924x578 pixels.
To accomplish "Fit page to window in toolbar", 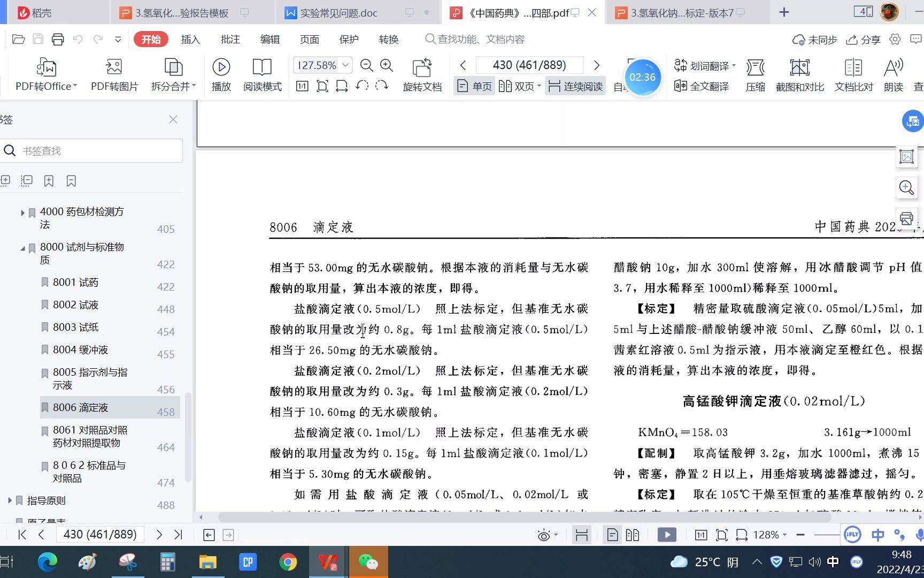I will (322, 86).
